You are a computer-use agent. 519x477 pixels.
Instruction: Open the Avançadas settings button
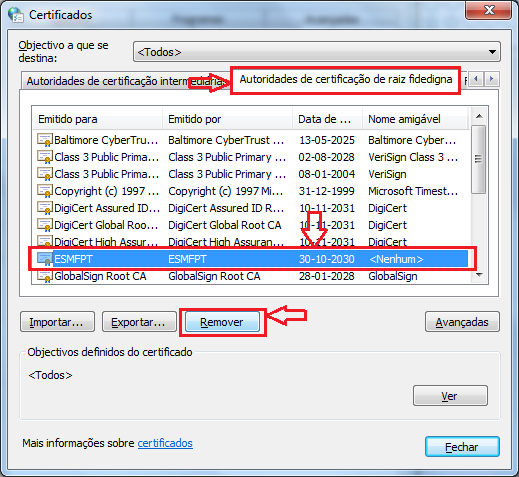coord(462,322)
